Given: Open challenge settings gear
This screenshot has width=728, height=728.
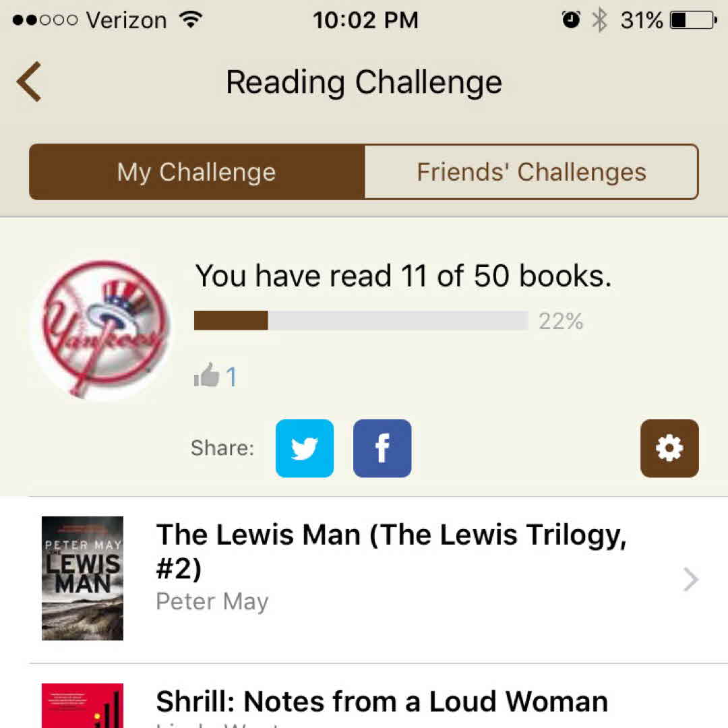Looking at the screenshot, I should 669,448.
